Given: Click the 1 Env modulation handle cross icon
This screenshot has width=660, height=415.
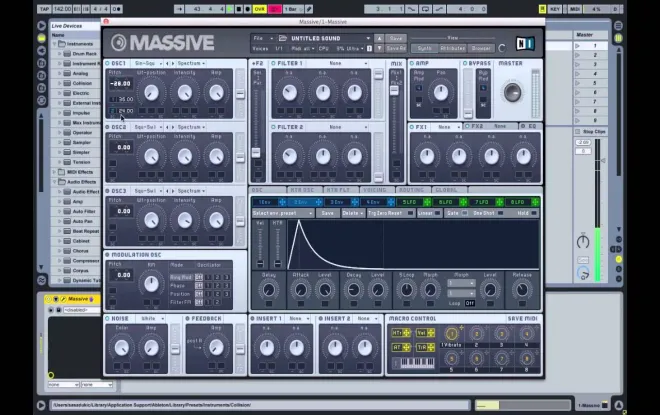Looking at the screenshot, I should pos(282,202).
